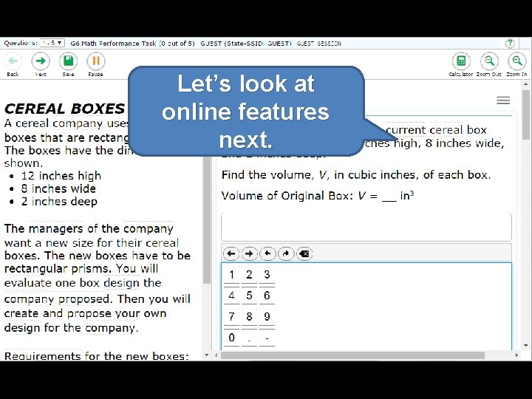Click the volume answer input box
The width and height of the screenshot is (532, 399).
click(366, 227)
